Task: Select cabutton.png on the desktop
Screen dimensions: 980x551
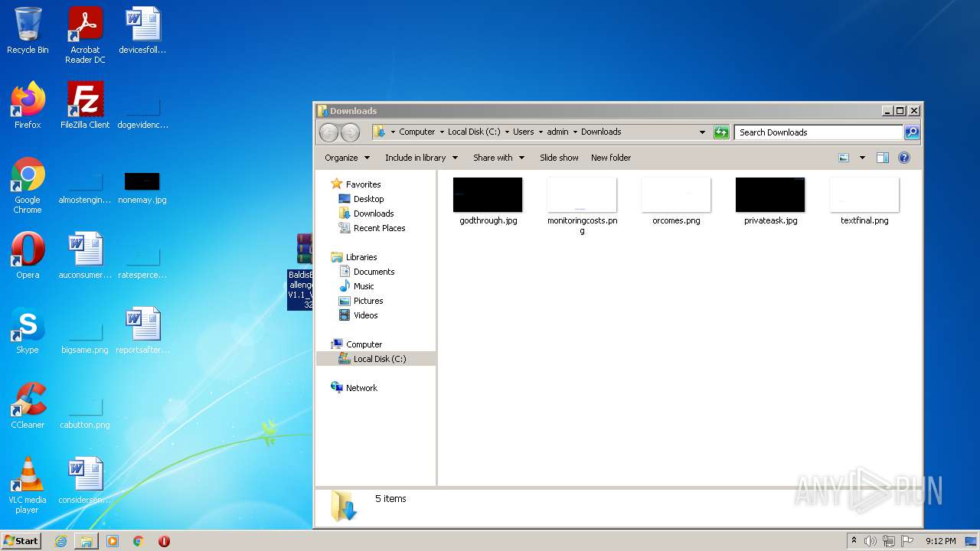Action: (85, 412)
